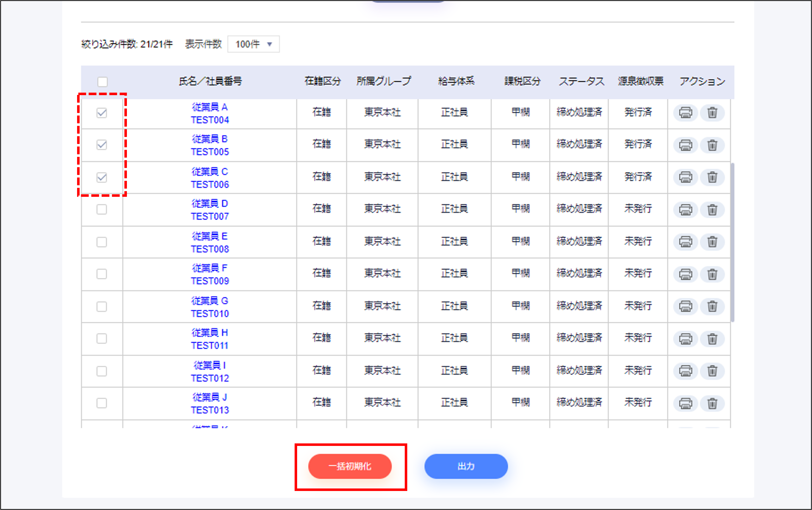Click the trash icon for 従業員B
This screenshot has width=812, height=510.
[713, 145]
